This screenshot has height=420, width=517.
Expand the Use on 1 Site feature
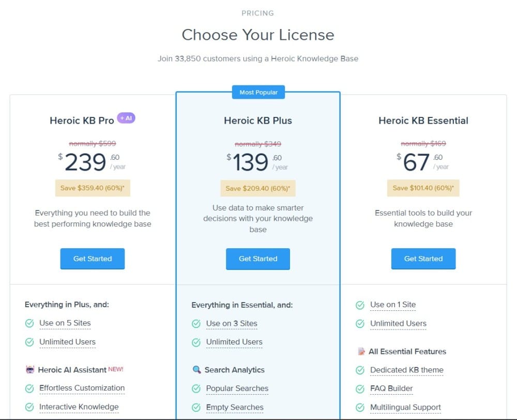click(x=393, y=304)
